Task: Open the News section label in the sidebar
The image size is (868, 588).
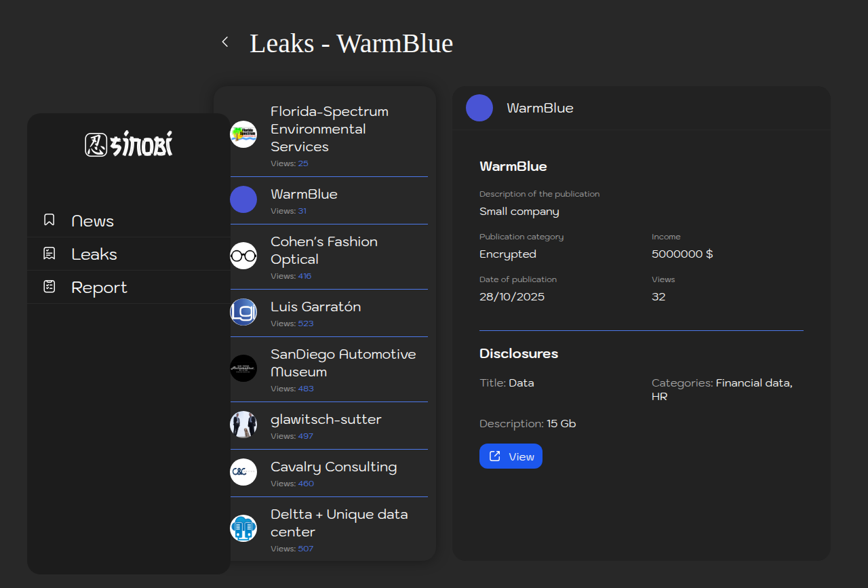Action: pos(93,221)
